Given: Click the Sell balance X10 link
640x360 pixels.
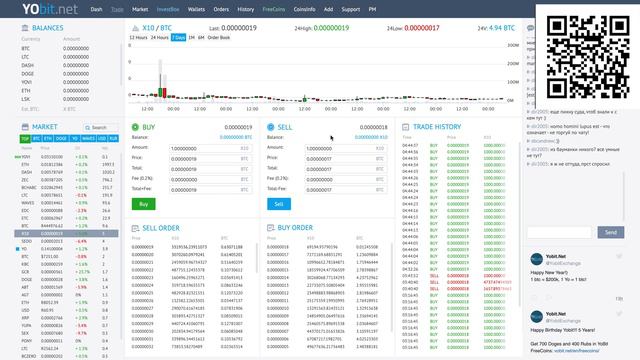Looking at the screenshot, I should point(371,138).
